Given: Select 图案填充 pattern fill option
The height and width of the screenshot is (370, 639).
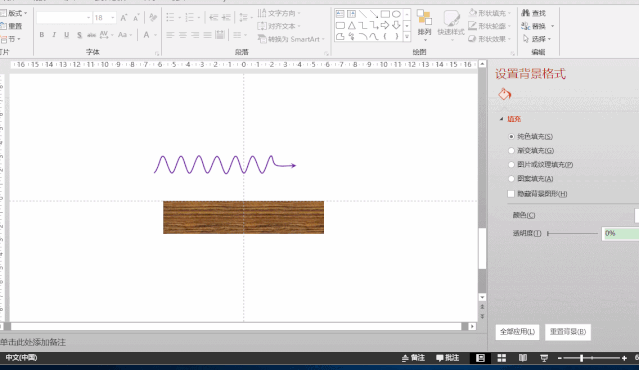Looking at the screenshot, I should pos(531,178).
